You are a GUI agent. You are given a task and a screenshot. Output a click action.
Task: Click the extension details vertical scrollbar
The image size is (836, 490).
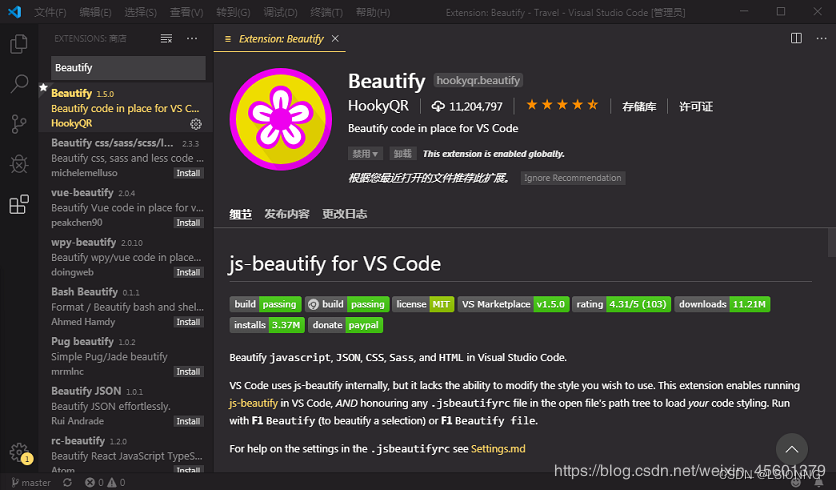click(x=832, y=243)
